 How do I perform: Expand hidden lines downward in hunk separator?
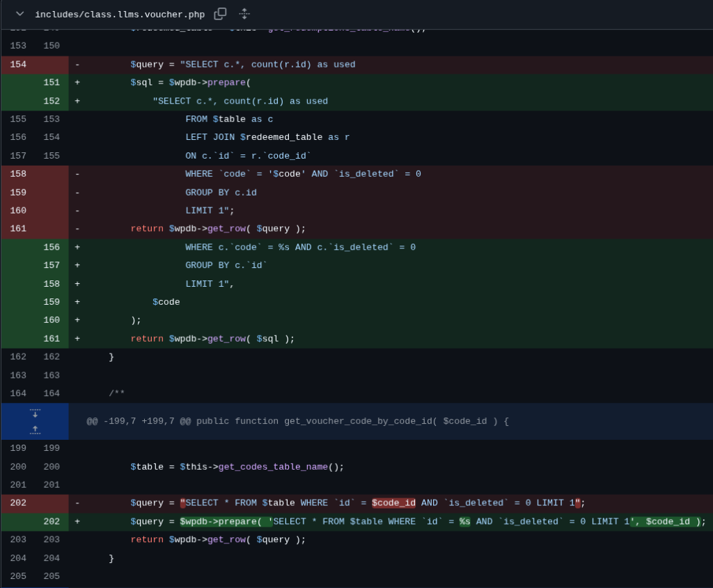[x=35, y=413]
